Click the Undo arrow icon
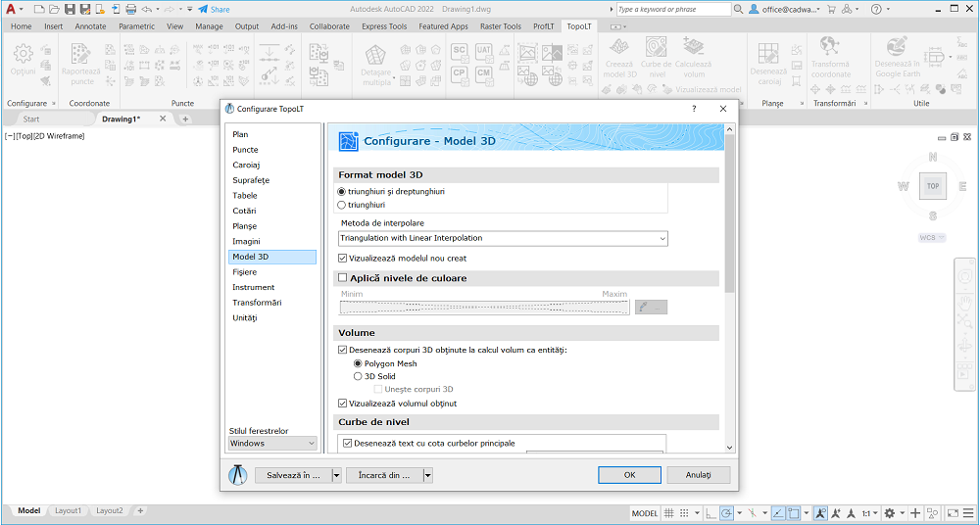Viewport: 980px width, 525px height. pos(146,9)
